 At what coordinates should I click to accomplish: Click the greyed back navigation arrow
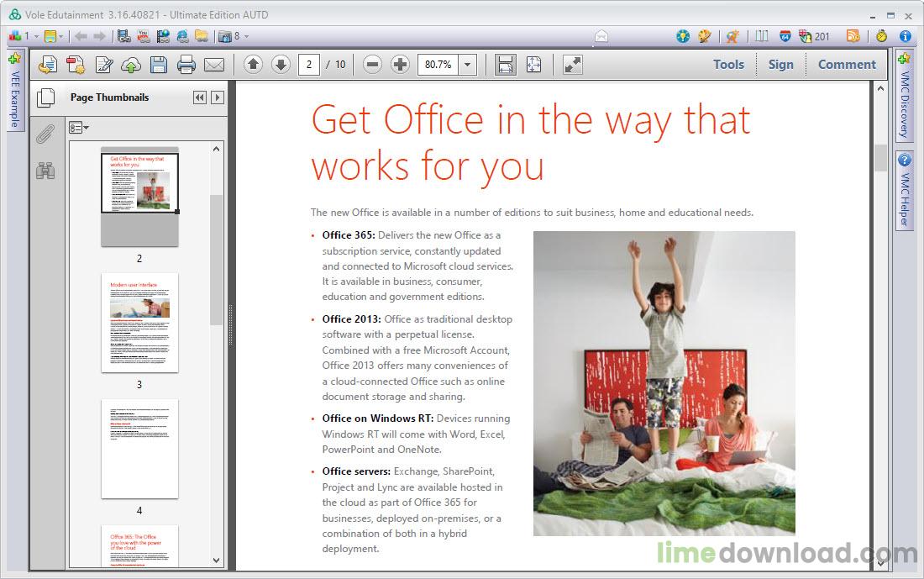point(81,36)
